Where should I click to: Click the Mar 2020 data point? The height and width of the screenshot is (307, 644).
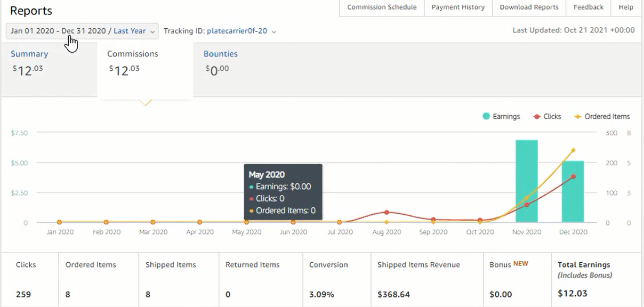pyautogui.click(x=153, y=222)
